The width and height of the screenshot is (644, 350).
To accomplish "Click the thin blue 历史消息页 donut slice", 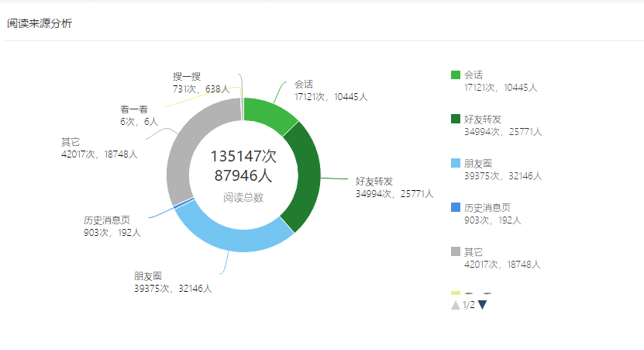I will tap(184, 203).
